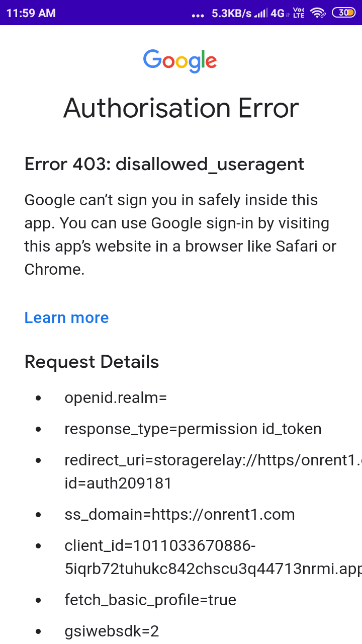The height and width of the screenshot is (644, 362).
Task: Select the response_type=permission id_token entry
Action: click(x=193, y=429)
